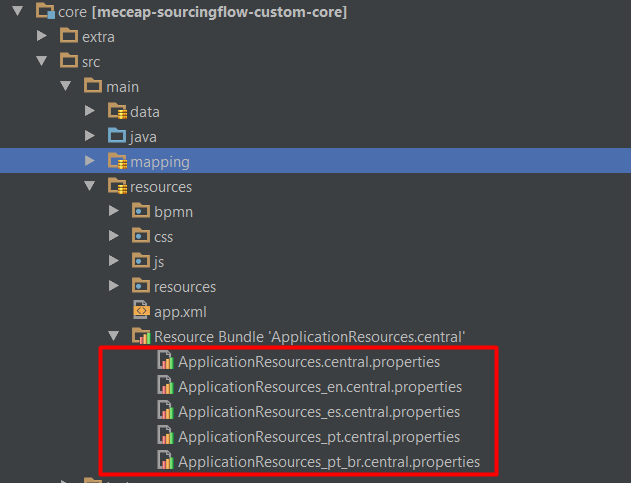
Task: Click the ApplicationResources_en.central.properties file icon
Action: click(166, 387)
